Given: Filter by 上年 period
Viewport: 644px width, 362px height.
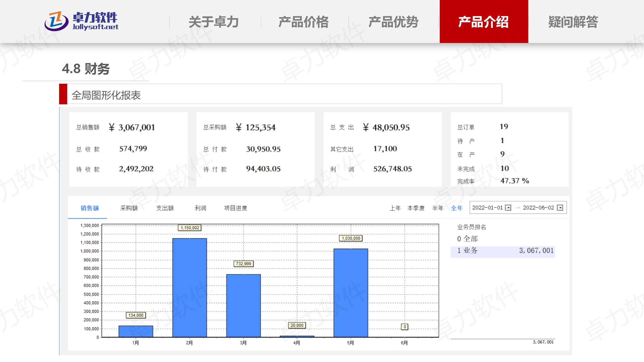Looking at the screenshot, I should pyautogui.click(x=395, y=208).
